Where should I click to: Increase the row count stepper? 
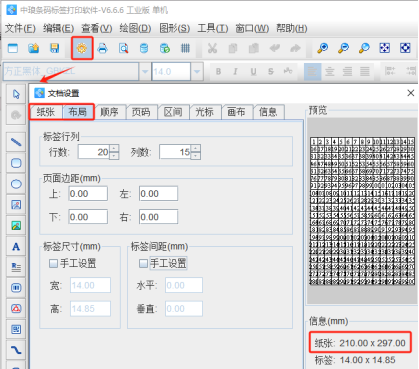114,148
